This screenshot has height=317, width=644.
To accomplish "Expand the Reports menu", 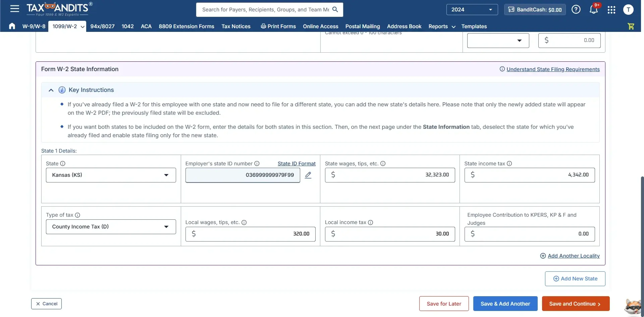I will click(x=441, y=26).
